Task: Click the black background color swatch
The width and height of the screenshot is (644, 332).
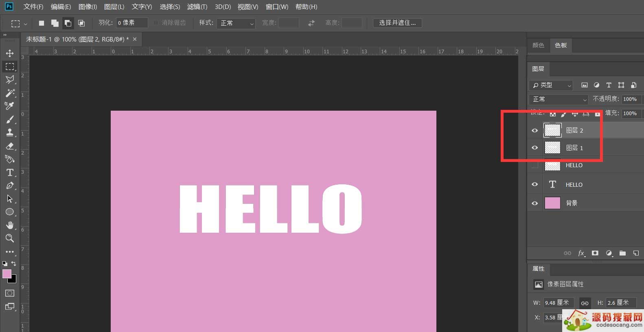Action: tap(13, 280)
